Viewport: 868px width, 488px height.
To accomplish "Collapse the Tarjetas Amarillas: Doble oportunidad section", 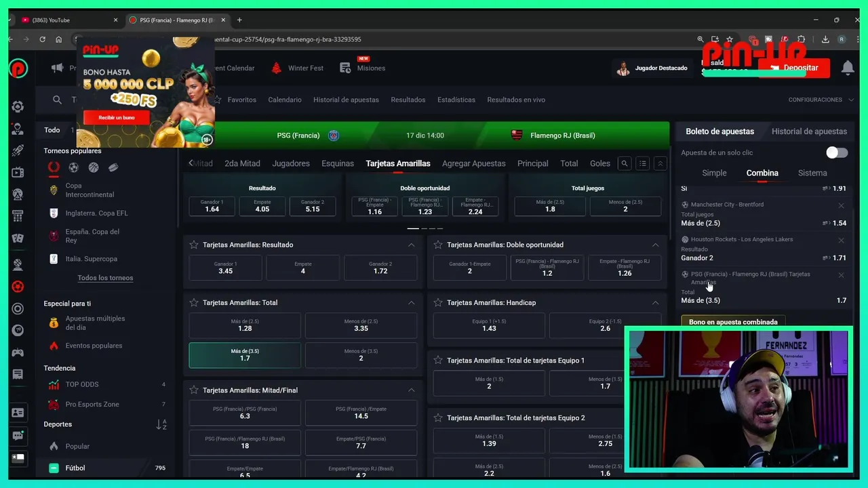I will coord(655,245).
